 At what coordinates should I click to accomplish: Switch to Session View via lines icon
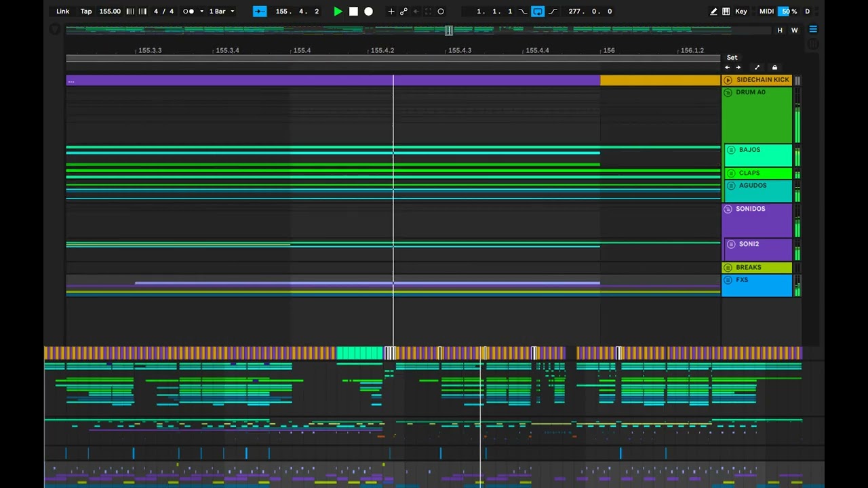(x=813, y=30)
